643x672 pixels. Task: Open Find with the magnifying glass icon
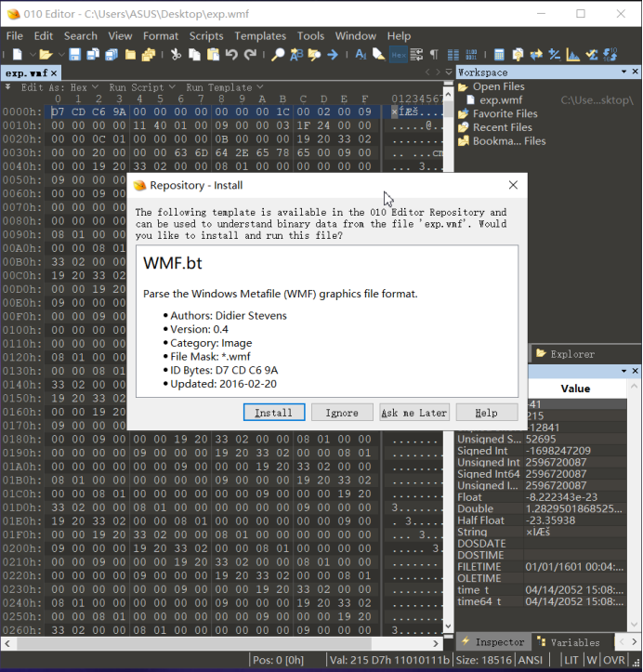[x=278, y=55]
